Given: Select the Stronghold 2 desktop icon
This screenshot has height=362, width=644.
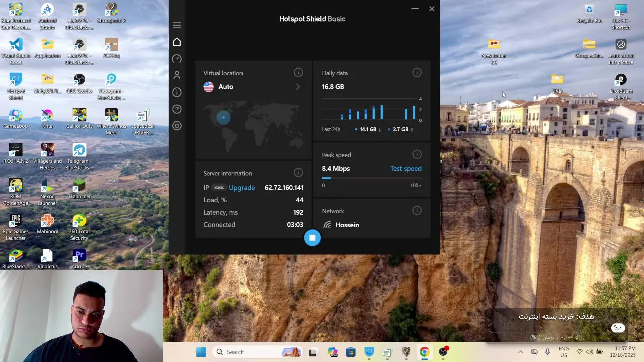Looking at the screenshot, I should click(x=111, y=13).
